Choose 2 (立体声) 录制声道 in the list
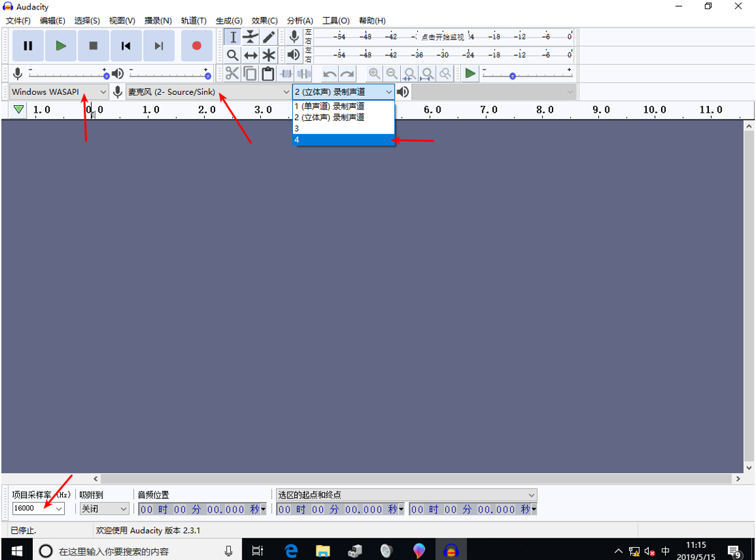This screenshot has width=756, height=560. [344, 117]
